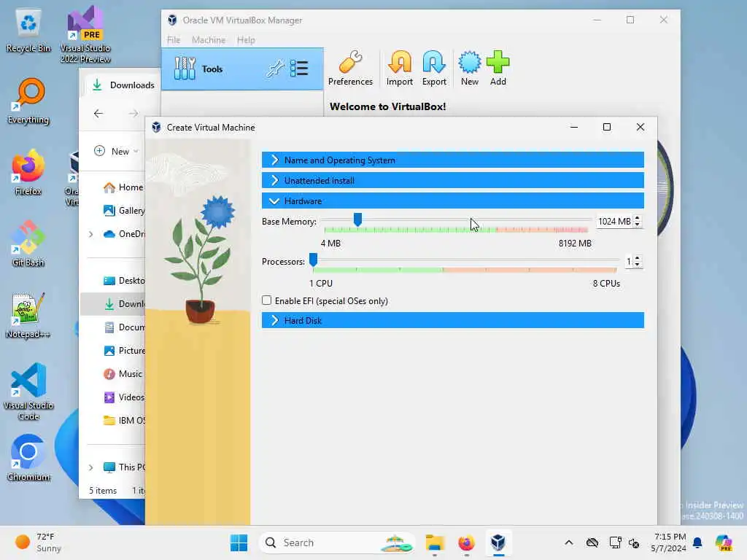Click the New virtual machine icon

(x=469, y=69)
